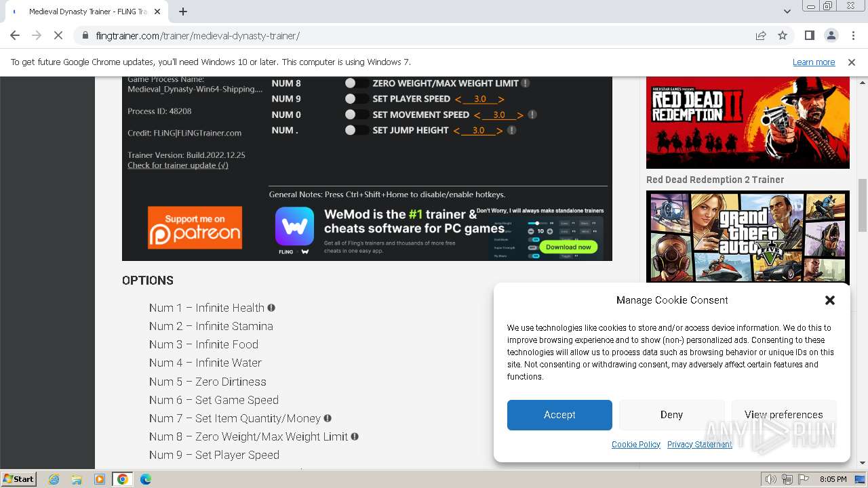Click the 'Num 6 – Set Game Speed' text

214,400
